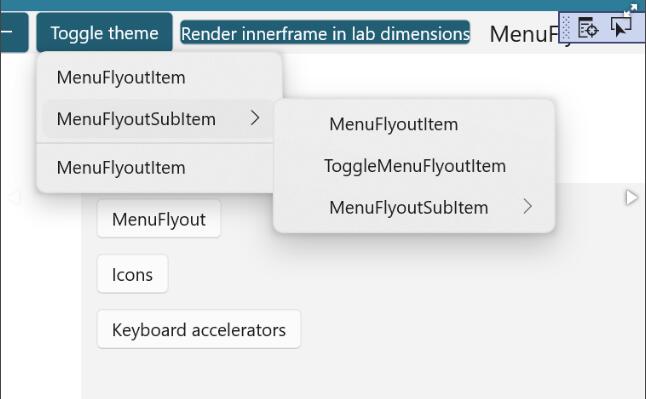This screenshot has width=646, height=399.
Task: Click Render innerframe in lab dimensions button
Action: tap(325, 33)
